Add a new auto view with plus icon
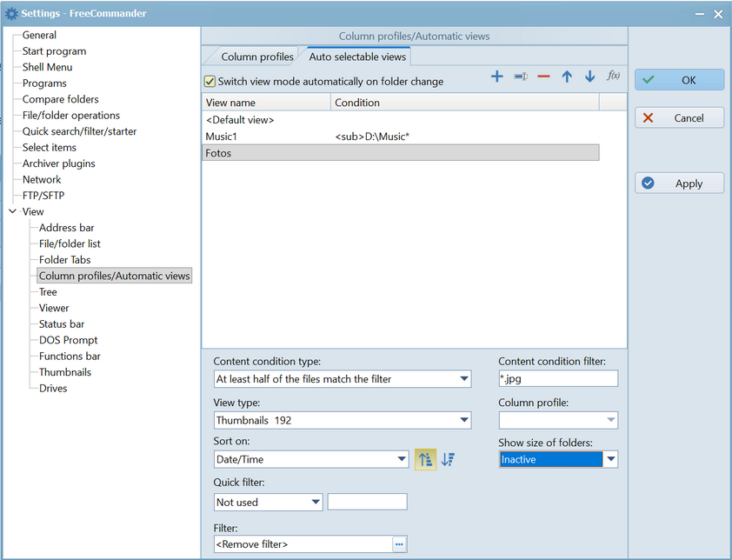This screenshot has width=732, height=560. point(497,77)
